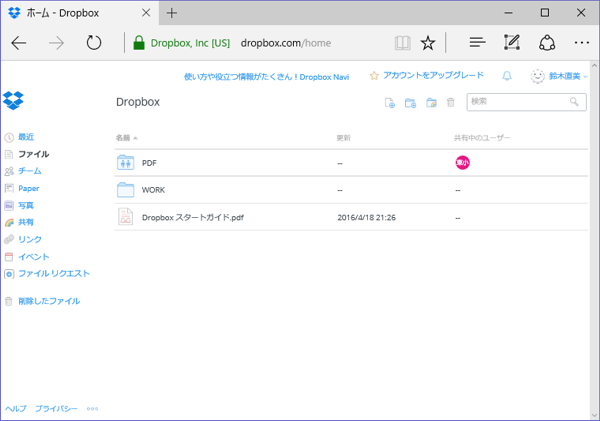Select the ホーム - Dropbox browser tab
Viewport: 600px width, 421px height.
click(80, 13)
